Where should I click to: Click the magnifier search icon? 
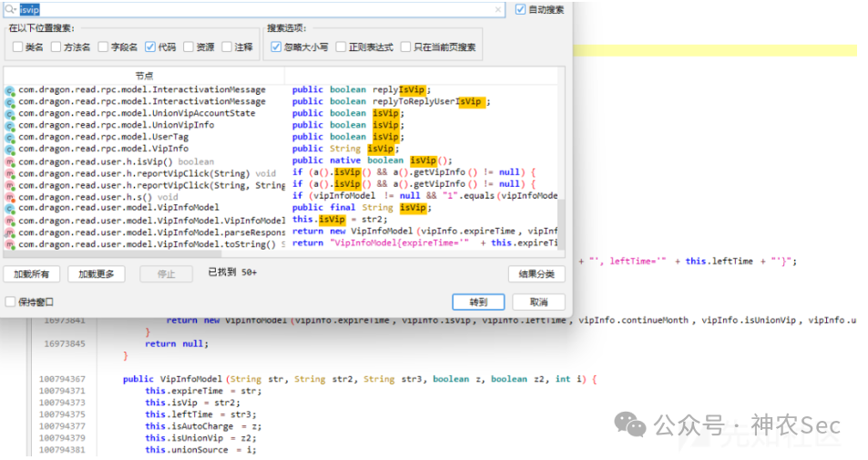pyautogui.click(x=10, y=9)
